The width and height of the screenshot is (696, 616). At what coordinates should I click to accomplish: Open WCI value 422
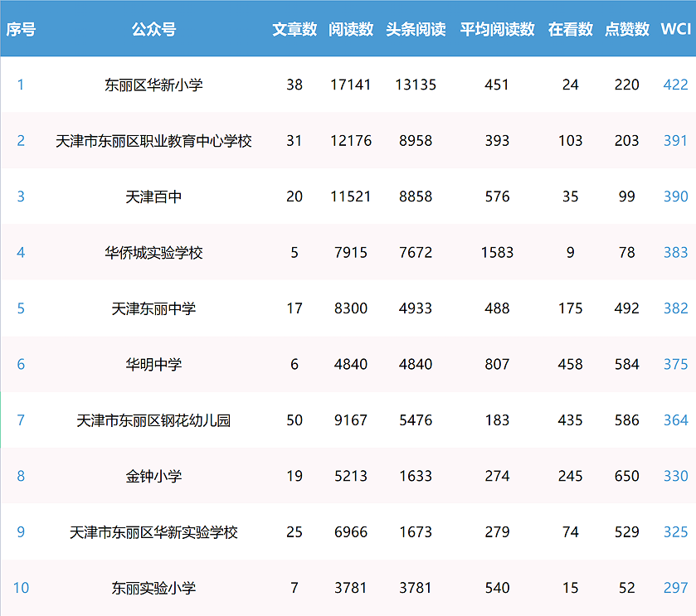pos(675,85)
